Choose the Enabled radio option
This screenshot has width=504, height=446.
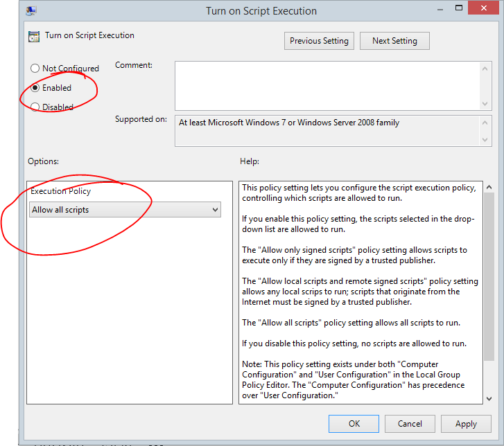click(x=35, y=88)
